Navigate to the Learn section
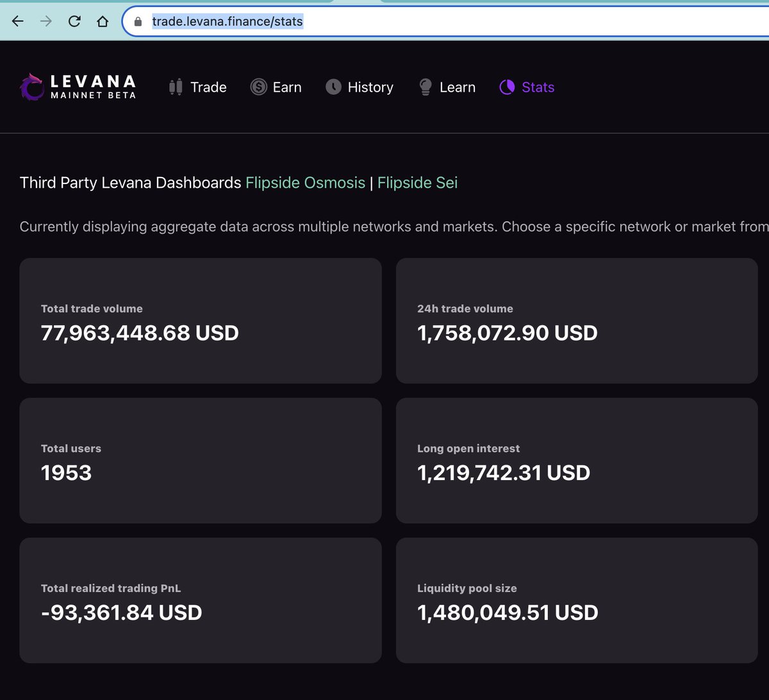The image size is (769, 700). click(457, 87)
